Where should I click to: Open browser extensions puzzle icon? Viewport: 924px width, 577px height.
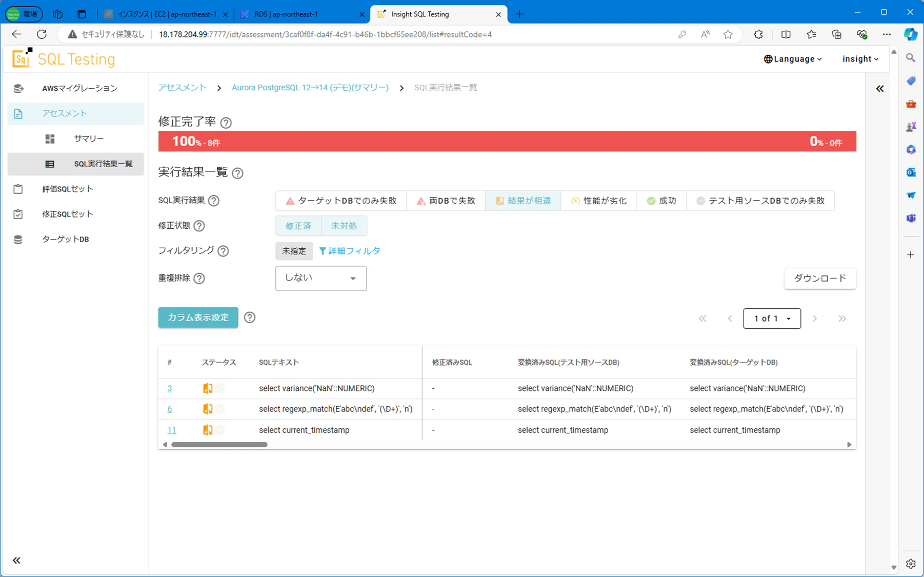758,34
